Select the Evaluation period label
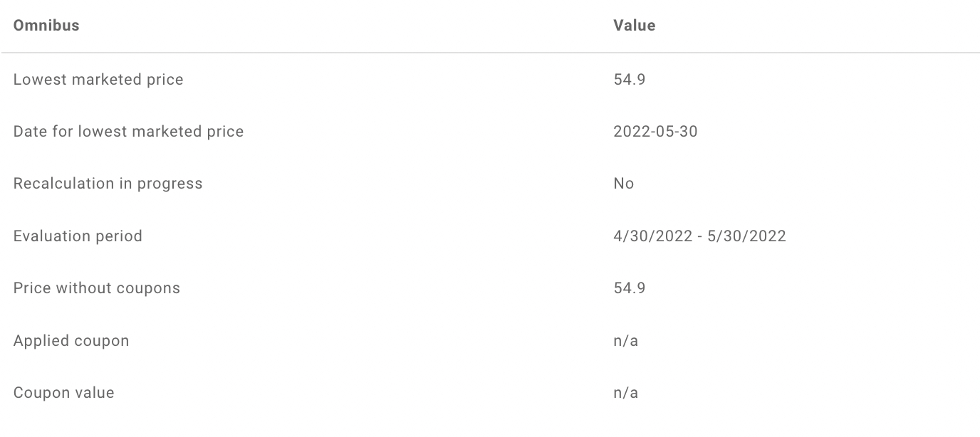 [78, 236]
